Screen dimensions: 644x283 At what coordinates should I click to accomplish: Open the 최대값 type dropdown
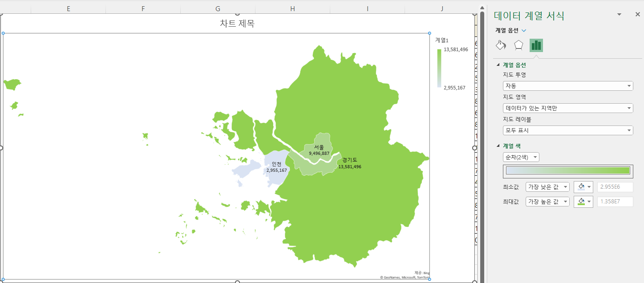547,202
